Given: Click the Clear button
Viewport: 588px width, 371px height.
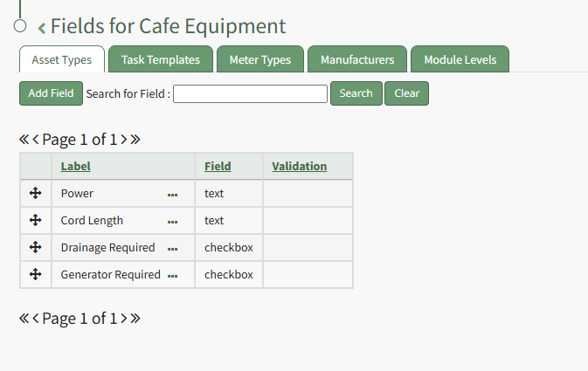Looking at the screenshot, I should tap(406, 93).
